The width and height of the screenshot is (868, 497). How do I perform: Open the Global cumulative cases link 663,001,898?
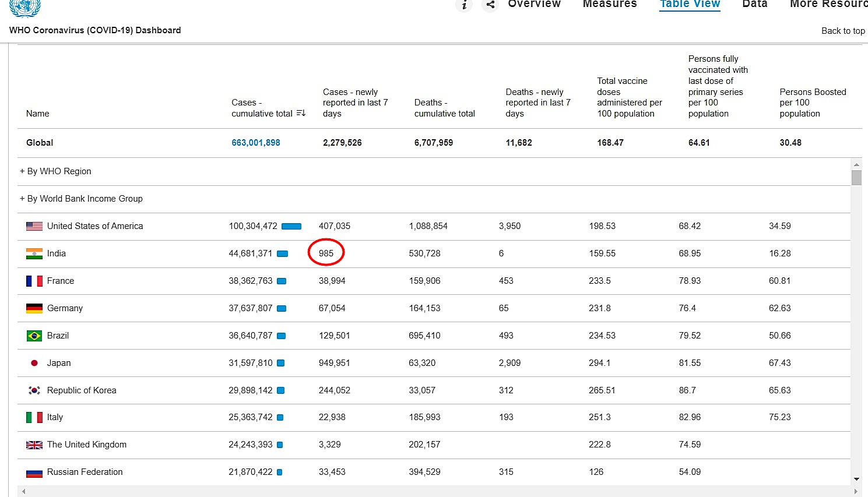point(256,143)
